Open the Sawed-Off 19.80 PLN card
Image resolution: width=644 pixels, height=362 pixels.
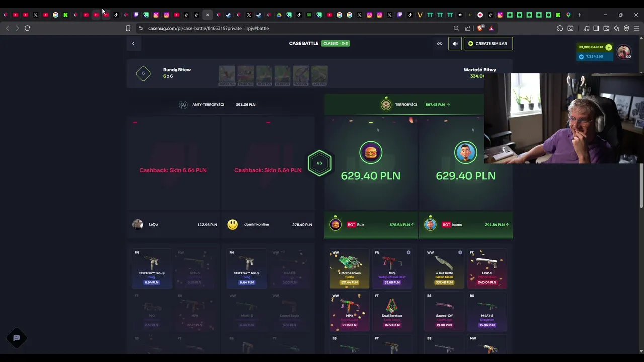pyautogui.click(x=444, y=311)
